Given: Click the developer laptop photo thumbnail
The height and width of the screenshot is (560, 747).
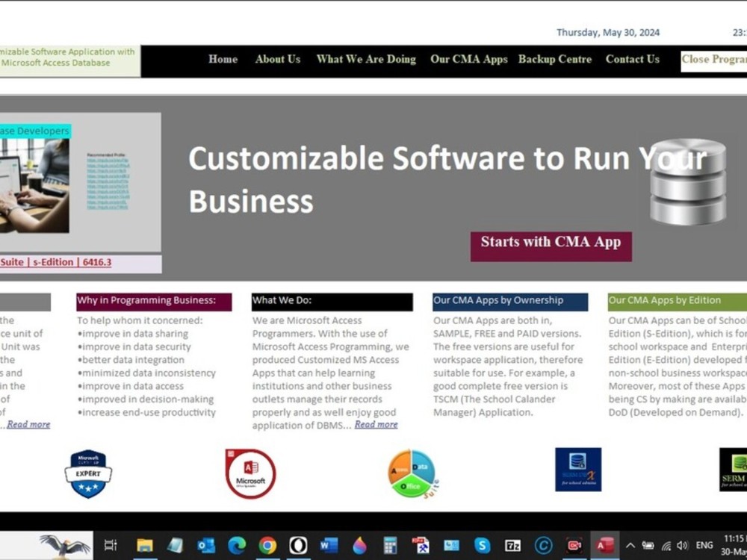Looking at the screenshot, I should pos(34,186).
